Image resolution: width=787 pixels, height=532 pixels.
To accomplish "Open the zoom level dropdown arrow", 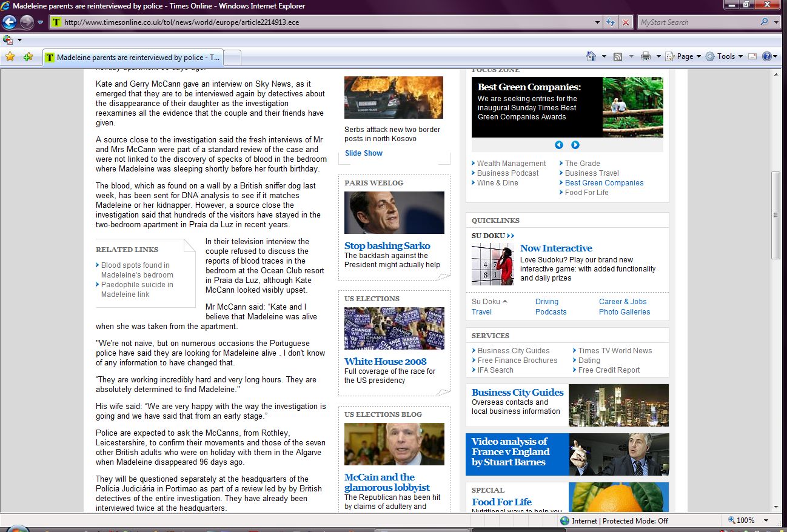I will tap(766, 520).
